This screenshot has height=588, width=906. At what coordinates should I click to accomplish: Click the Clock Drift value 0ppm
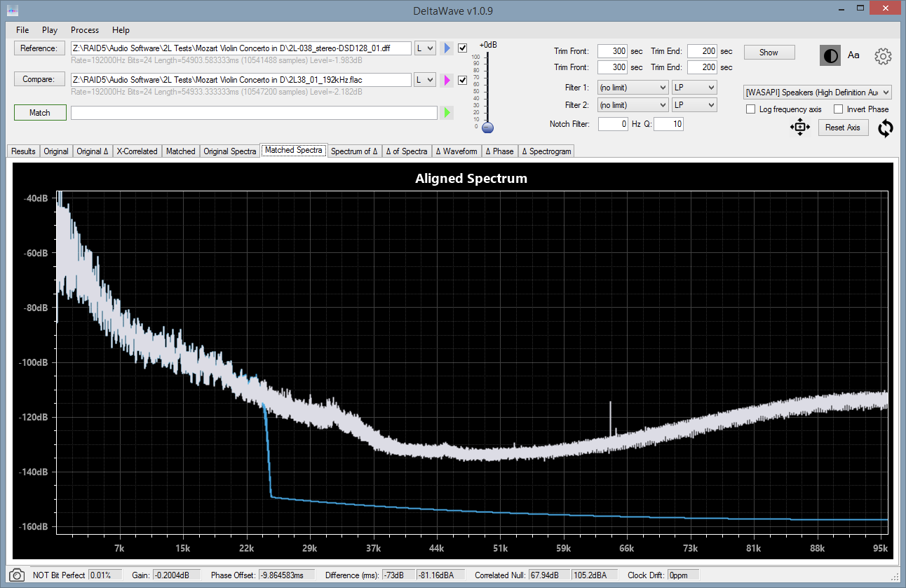click(x=683, y=575)
